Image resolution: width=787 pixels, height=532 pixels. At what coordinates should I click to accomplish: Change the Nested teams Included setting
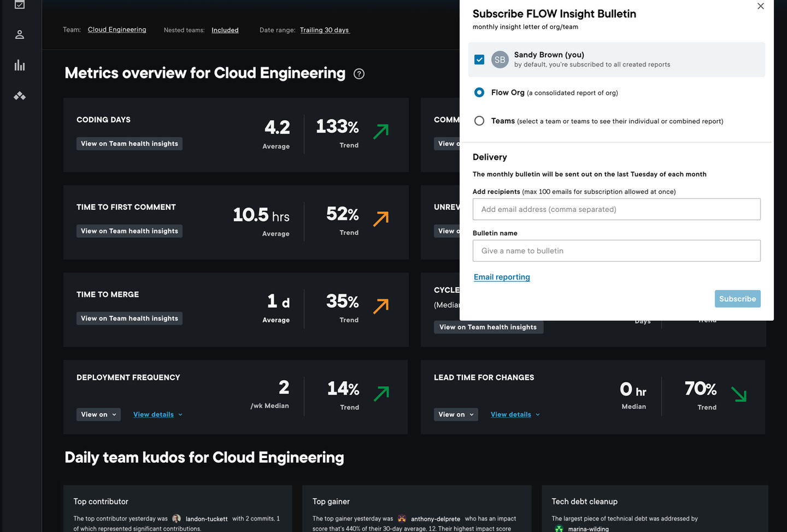coord(225,30)
